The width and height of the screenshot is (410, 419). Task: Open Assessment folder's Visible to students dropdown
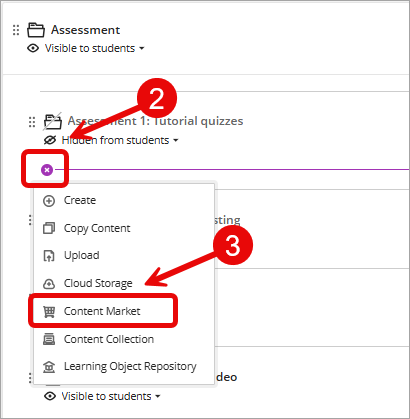coord(142,49)
